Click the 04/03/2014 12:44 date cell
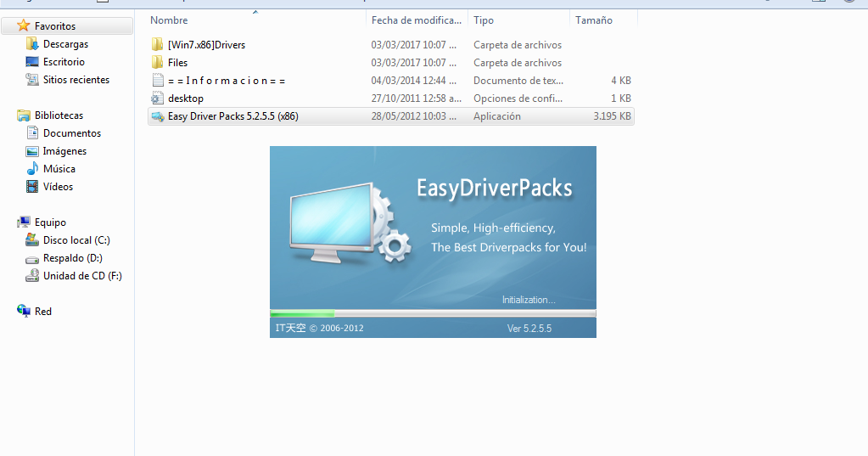 click(413, 81)
